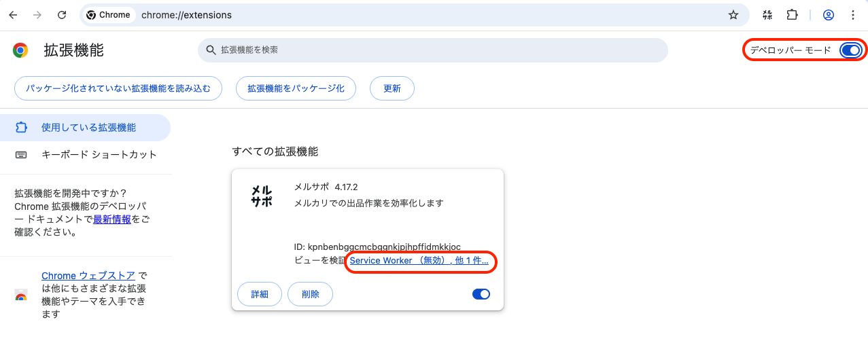This screenshot has height=362, width=868.
Task: Click パッケージ化されていない拡張機能を読み込む button
Action: click(118, 88)
